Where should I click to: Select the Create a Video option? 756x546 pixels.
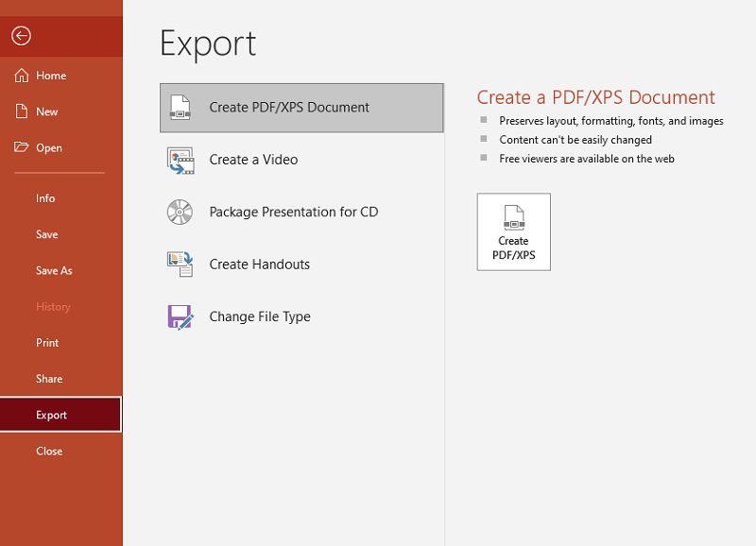click(x=301, y=160)
